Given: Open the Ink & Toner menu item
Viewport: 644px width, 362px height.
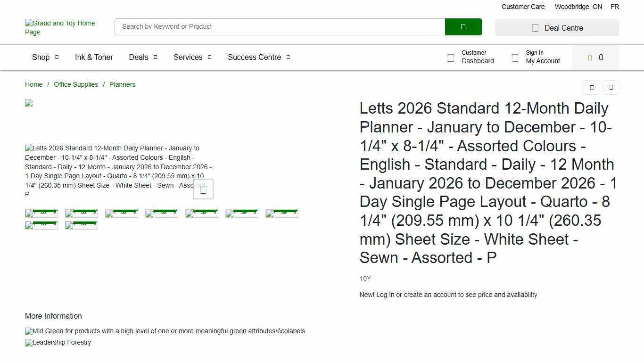Looking at the screenshot, I should pyautogui.click(x=94, y=58).
